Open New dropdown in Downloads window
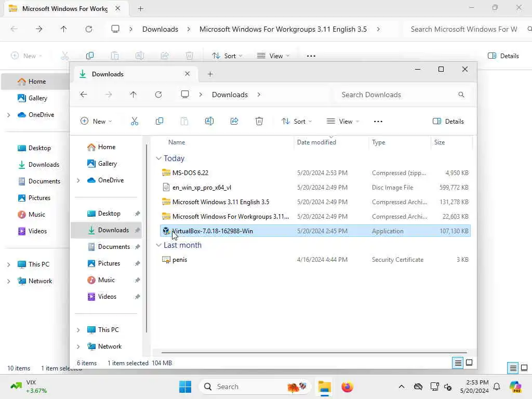The width and height of the screenshot is (532, 399). coord(96,122)
